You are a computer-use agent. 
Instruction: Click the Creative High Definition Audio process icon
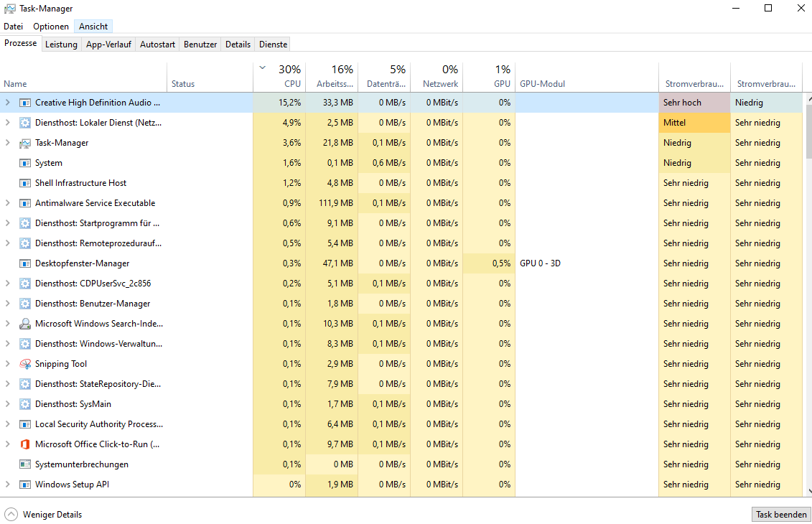point(25,103)
